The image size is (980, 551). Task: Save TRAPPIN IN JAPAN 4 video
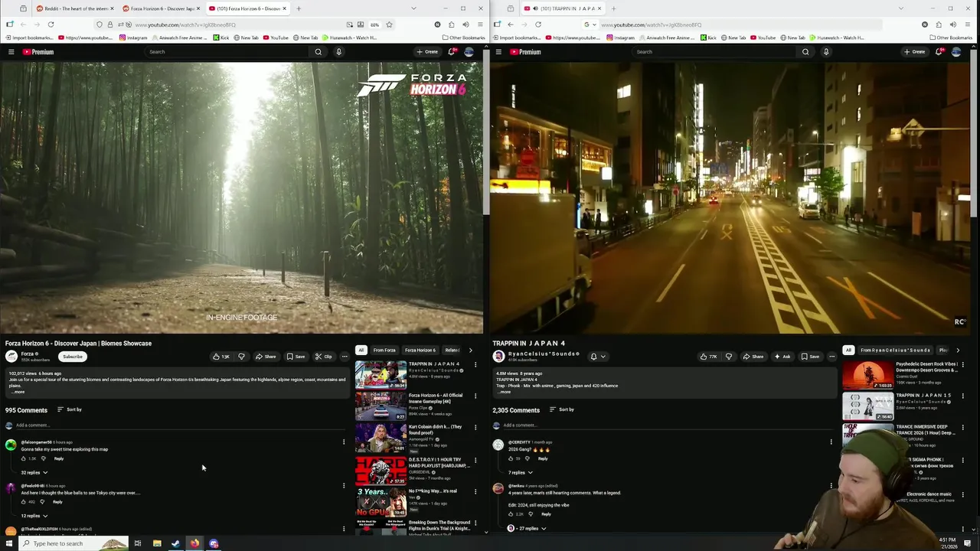810,357
